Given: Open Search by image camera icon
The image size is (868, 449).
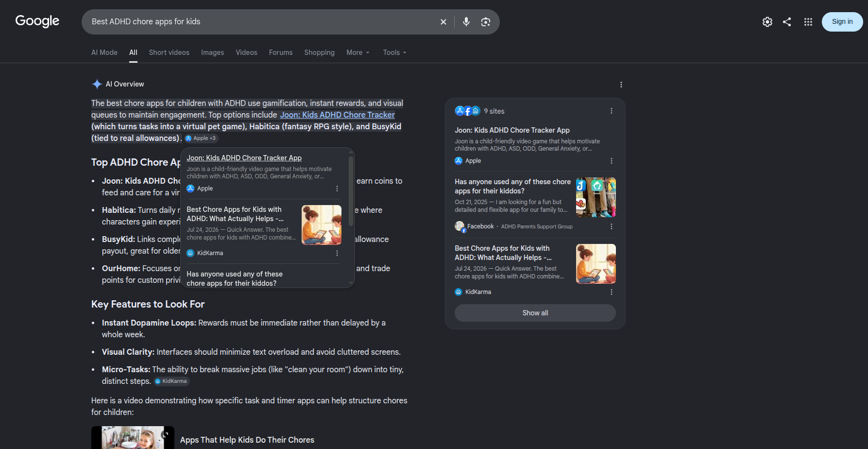Looking at the screenshot, I should click(486, 22).
